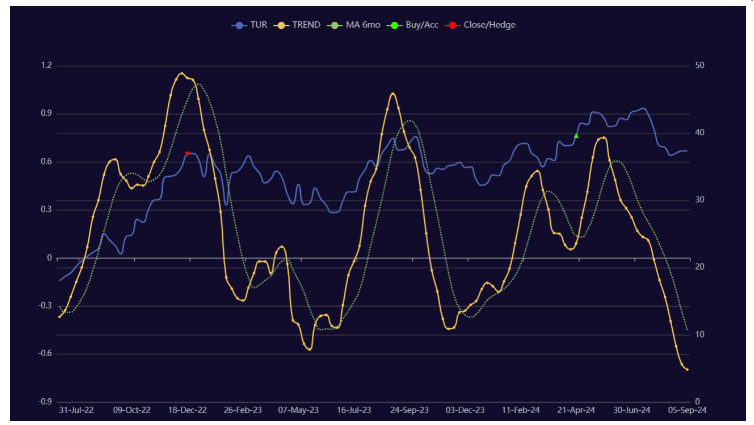The height and width of the screenshot is (425, 754).
Task: Click the 05-Sep-24 x-axis date label
Action: 686,410
